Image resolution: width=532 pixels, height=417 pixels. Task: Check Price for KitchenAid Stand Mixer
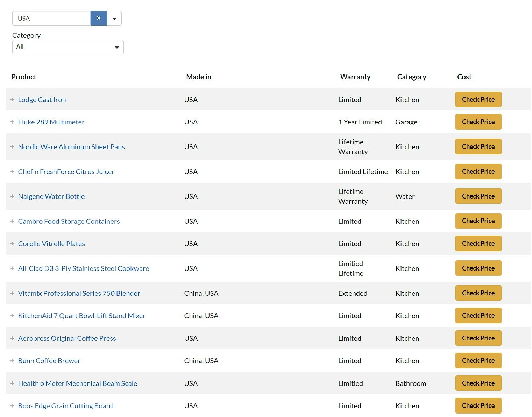(478, 315)
